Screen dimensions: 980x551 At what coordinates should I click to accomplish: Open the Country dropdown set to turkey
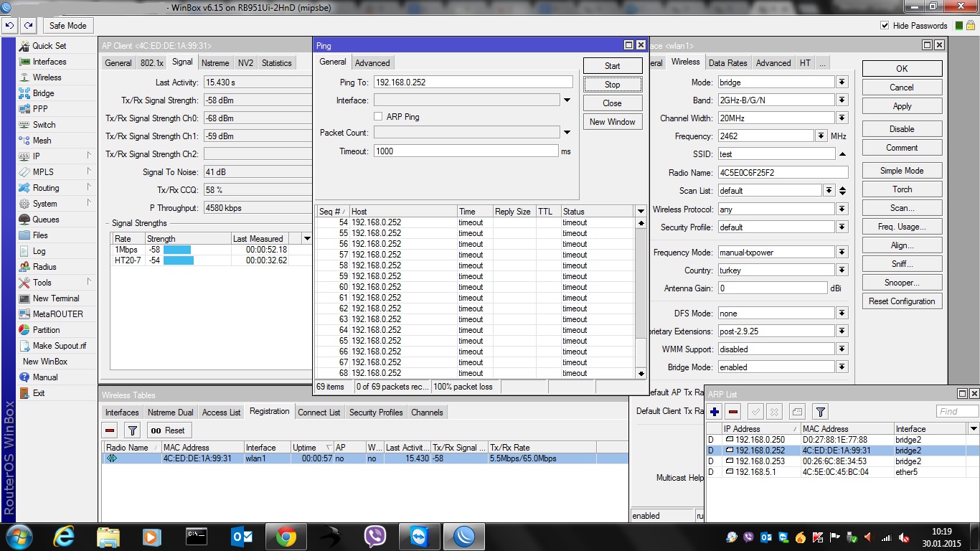842,270
